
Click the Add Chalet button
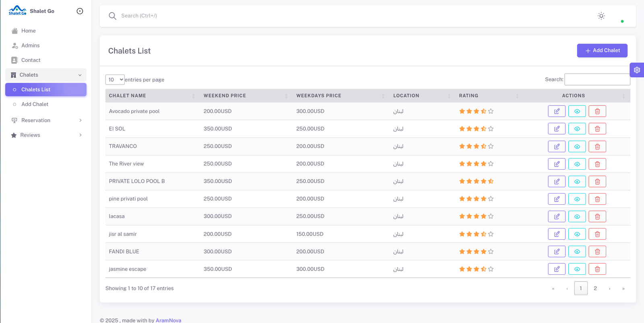pyautogui.click(x=602, y=51)
